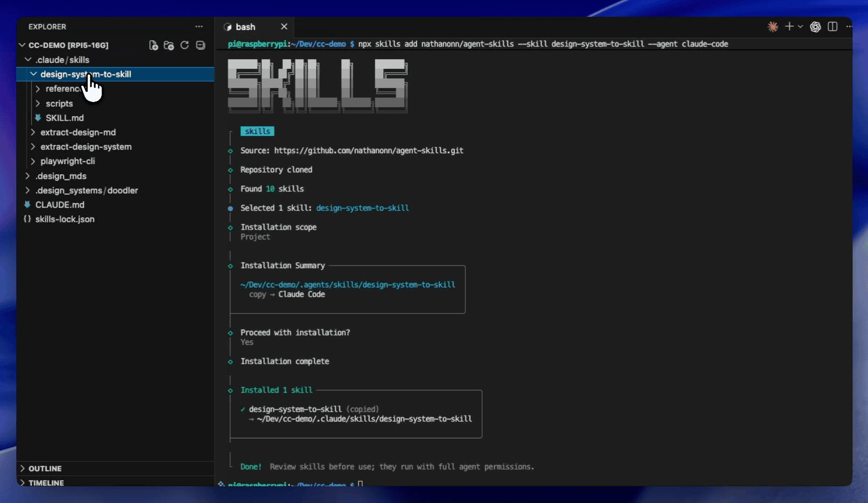Image resolution: width=868 pixels, height=503 pixels.
Task: Open the .agents/skills path link in summary
Action: tap(348, 285)
